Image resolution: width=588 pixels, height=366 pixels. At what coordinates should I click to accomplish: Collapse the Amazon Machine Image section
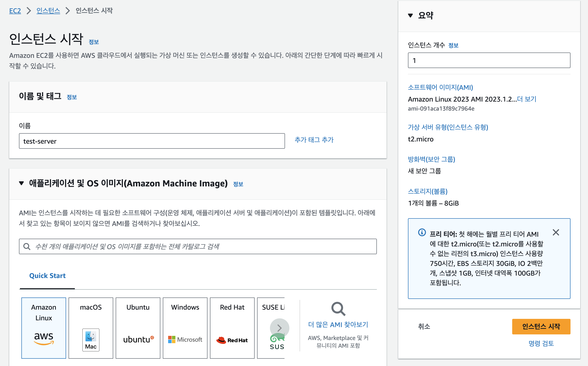coord(21,183)
